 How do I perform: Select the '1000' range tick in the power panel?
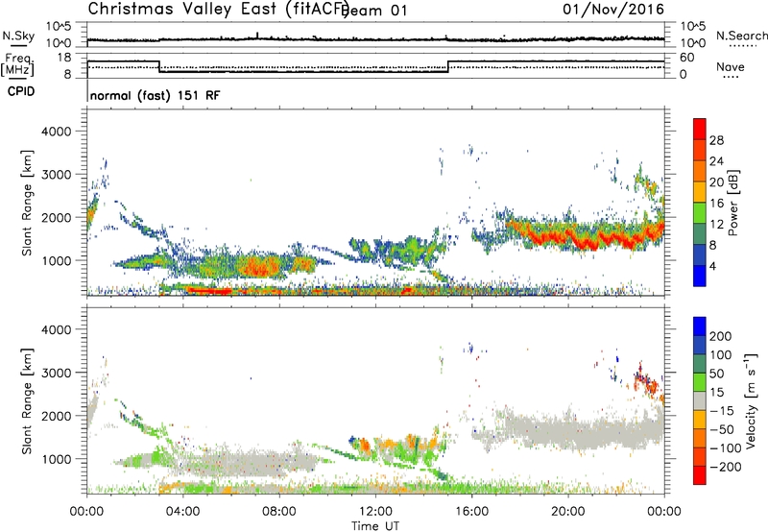[x=57, y=260]
